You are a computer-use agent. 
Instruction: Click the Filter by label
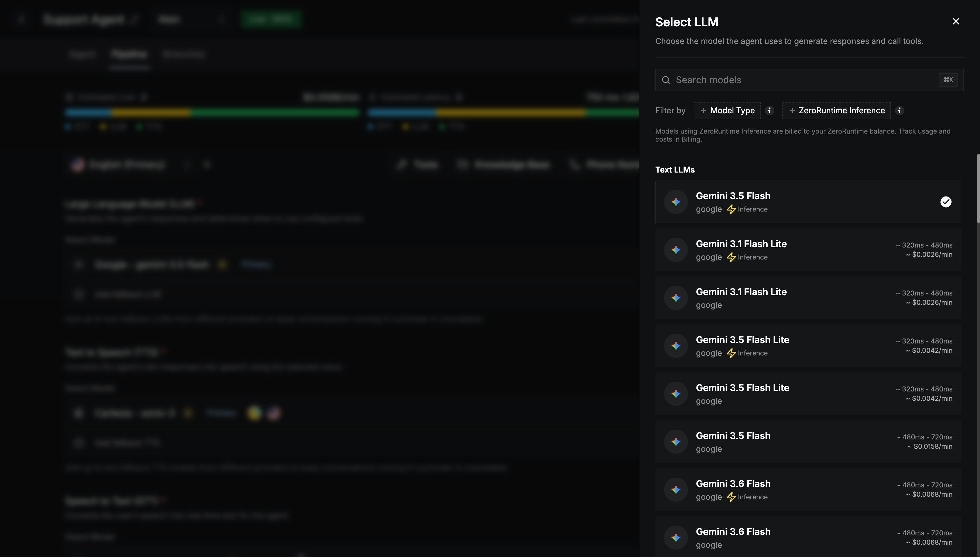pyautogui.click(x=670, y=111)
